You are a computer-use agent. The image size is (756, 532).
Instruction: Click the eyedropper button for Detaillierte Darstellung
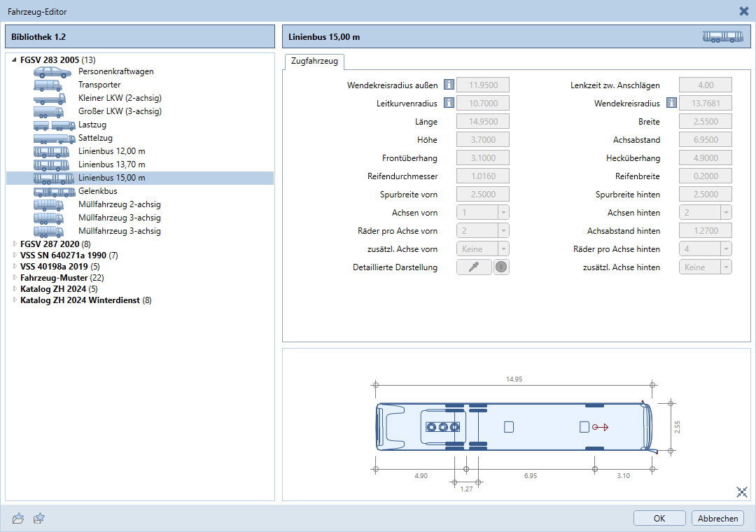pos(474,267)
